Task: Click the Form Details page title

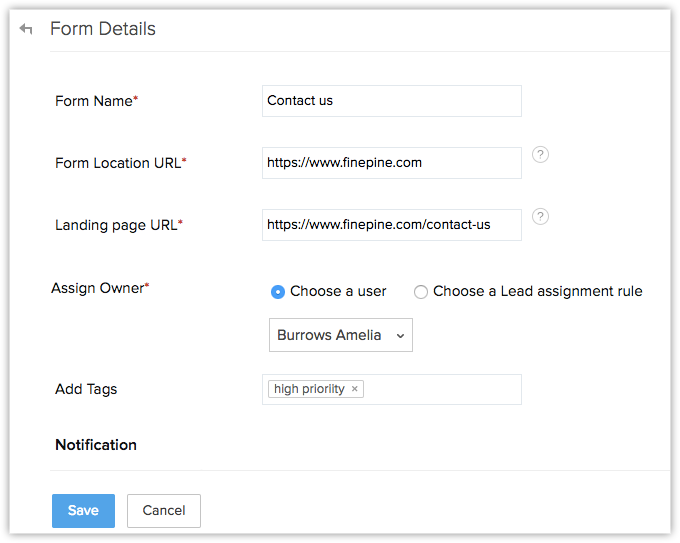Action: [x=103, y=29]
